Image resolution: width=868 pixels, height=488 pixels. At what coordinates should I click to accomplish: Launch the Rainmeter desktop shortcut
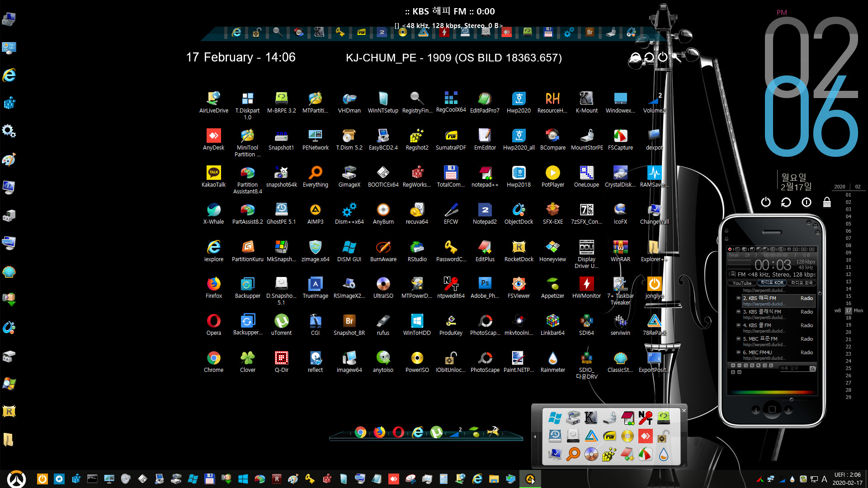coord(552,362)
